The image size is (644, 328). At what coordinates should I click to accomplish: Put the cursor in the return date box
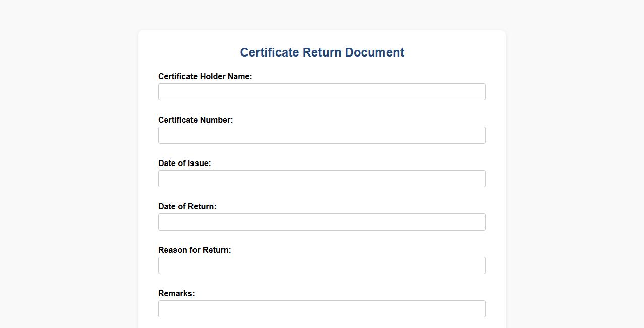point(321,222)
